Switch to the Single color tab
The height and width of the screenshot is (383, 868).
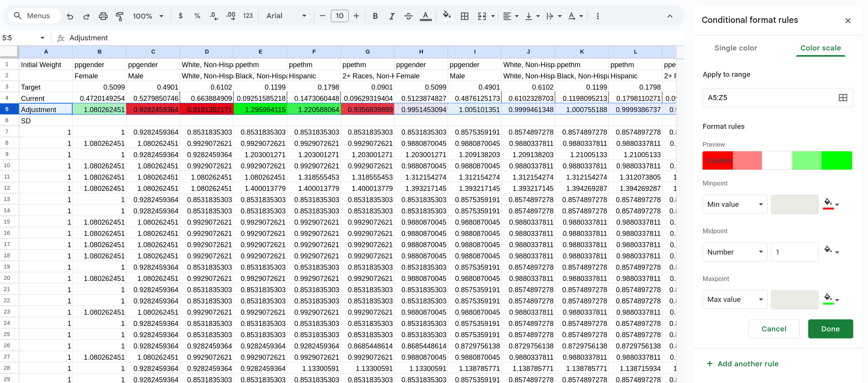click(x=736, y=48)
